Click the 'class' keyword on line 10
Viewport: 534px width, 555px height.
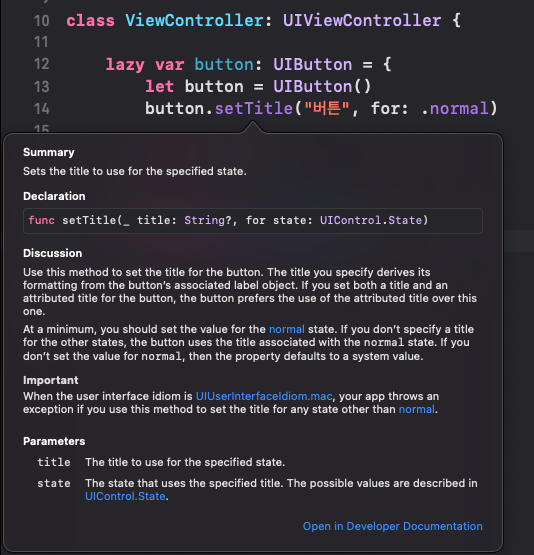click(91, 20)
